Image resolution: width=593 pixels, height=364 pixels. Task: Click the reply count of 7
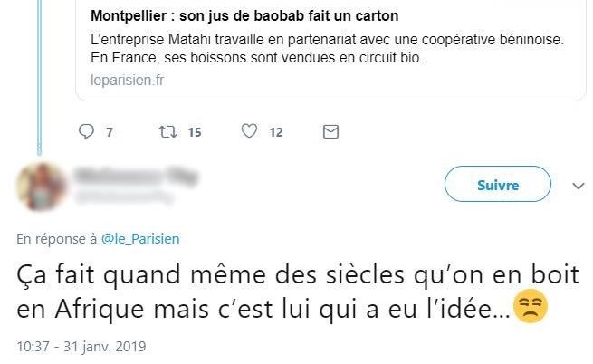tap(110, 132)
